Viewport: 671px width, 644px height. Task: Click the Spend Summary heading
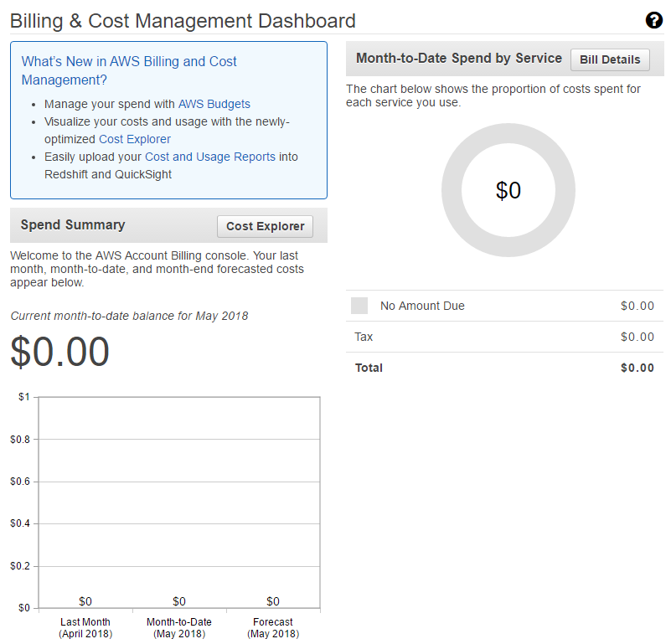pyautogui.click(x=73, y=224)
